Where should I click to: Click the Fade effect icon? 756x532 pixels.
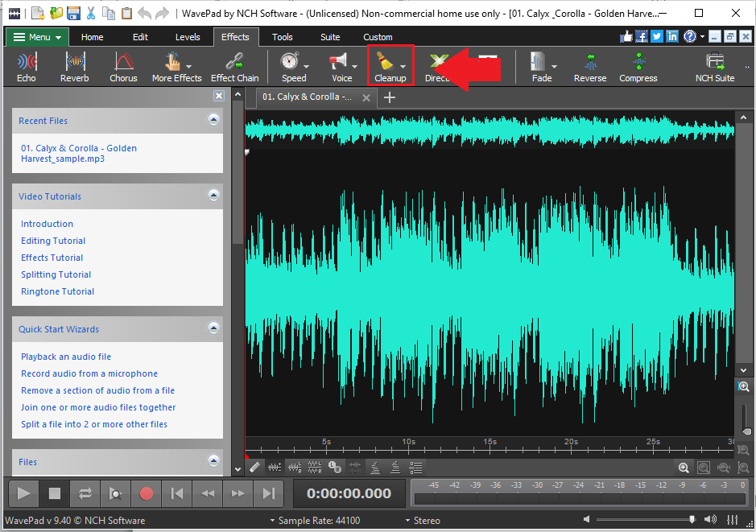(x=538, y=62)
